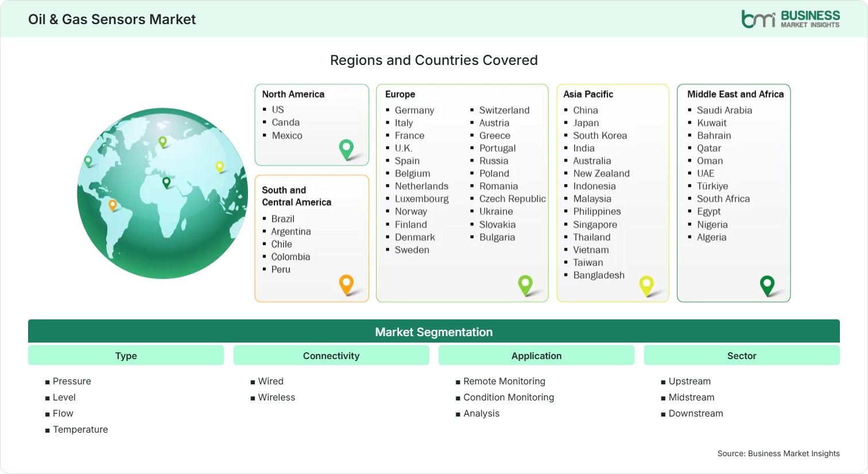Screen dimensions: 868x474
Task: Click Saudi Arabia in the list
Action: pos(724,110)
